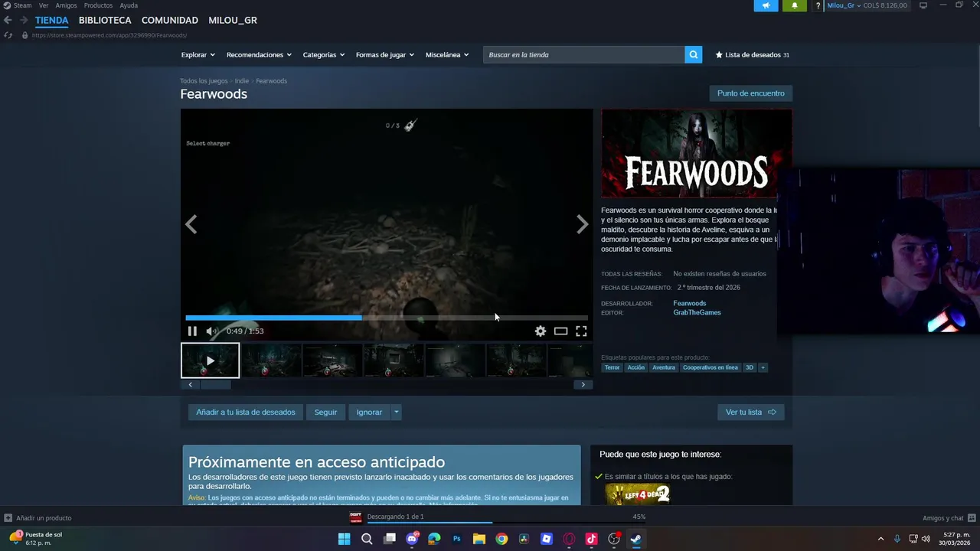Reload the store page
This screenshot has height=551, width=980.
[8, 35]
